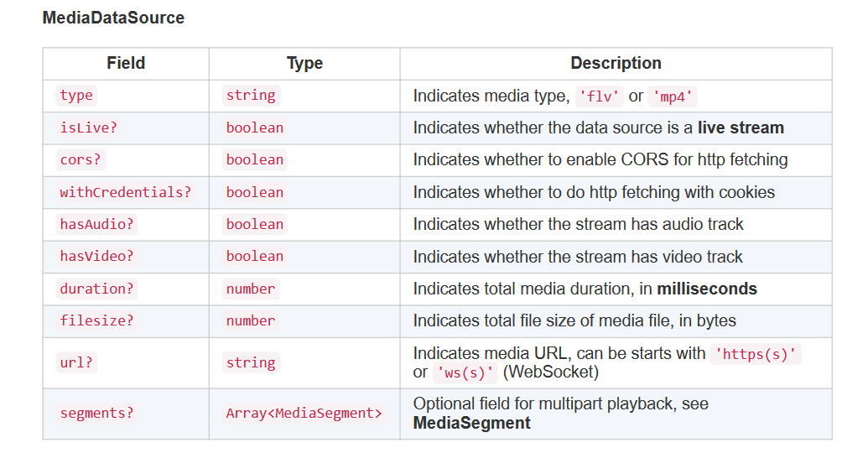Click the Description column header
The height and width of the screenshot is (453, 868).
click(x=616, y=63)
